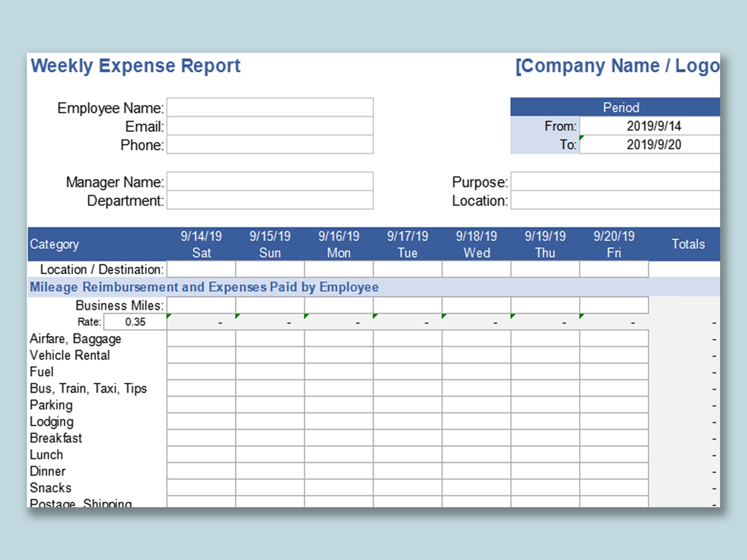The image size is (747, 560).
Task: Select the Purpose text field
Action: [615, 182]
